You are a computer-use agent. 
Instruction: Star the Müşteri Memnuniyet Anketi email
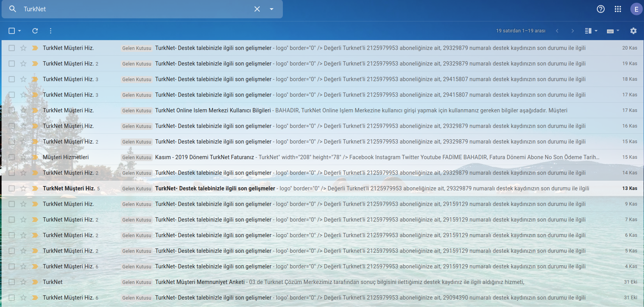click(23, 282)
